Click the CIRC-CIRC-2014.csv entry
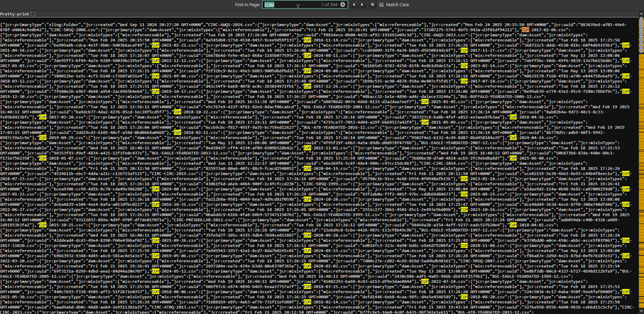The width and height of the screenshot is (644, 314). (x=444, y=163)
